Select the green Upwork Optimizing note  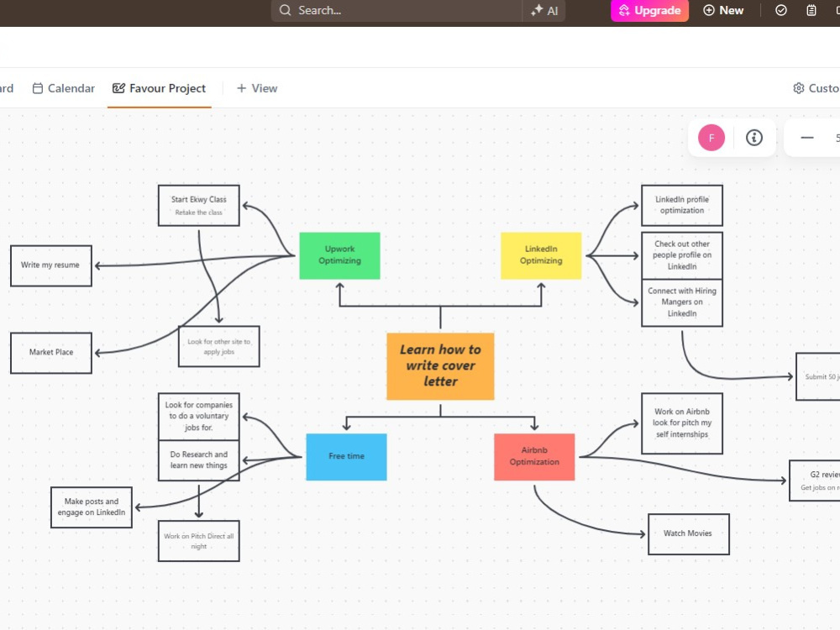pyautogui.click(x=339, y=255)
